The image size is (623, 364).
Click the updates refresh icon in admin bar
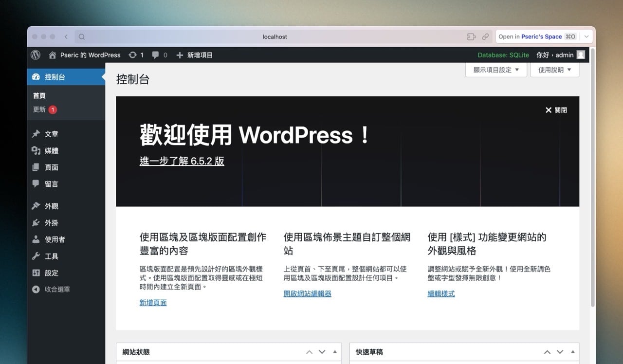click(x=132, y=55)
